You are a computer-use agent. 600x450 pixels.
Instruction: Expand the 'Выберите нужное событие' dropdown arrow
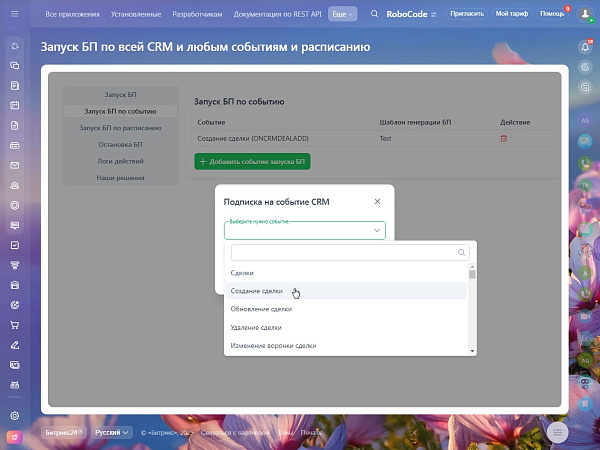click(376, 230)
